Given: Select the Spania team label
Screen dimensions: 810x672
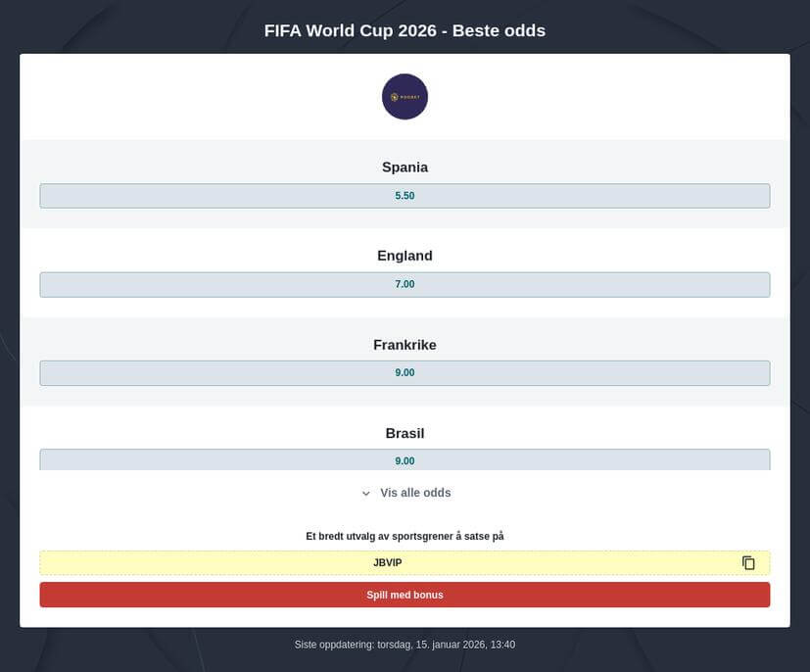Looking at the screenshot, I should (x=405, y=167).
